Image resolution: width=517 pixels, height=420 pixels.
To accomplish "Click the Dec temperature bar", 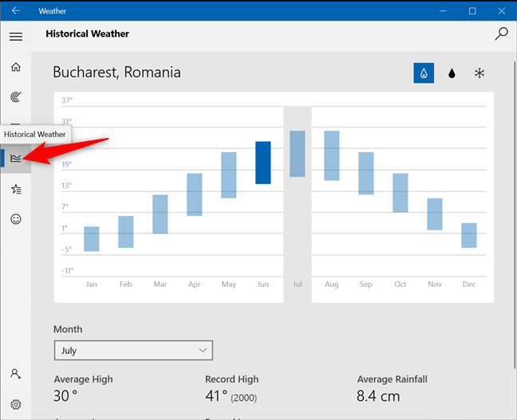I will (x=468, y=235).
